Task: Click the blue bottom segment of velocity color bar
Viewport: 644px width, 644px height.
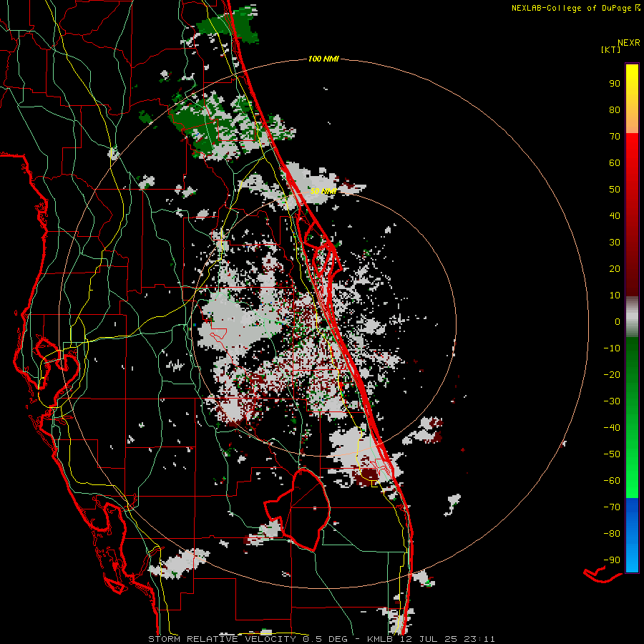Action: [x=632, y=535]
